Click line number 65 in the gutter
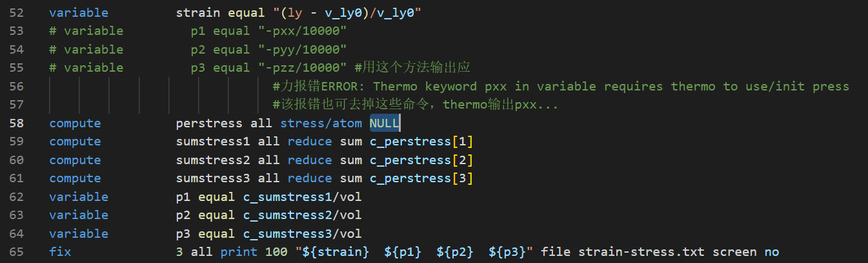 pos(17,252)
